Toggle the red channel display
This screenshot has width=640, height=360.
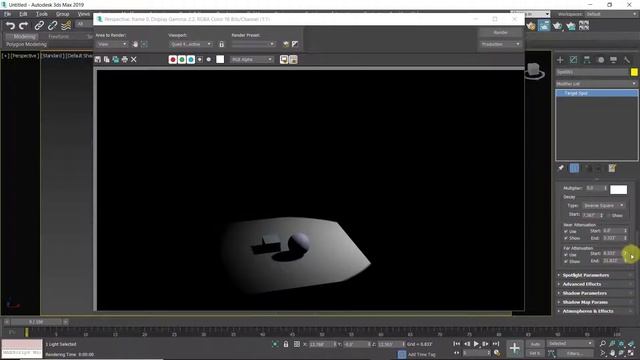173,60
